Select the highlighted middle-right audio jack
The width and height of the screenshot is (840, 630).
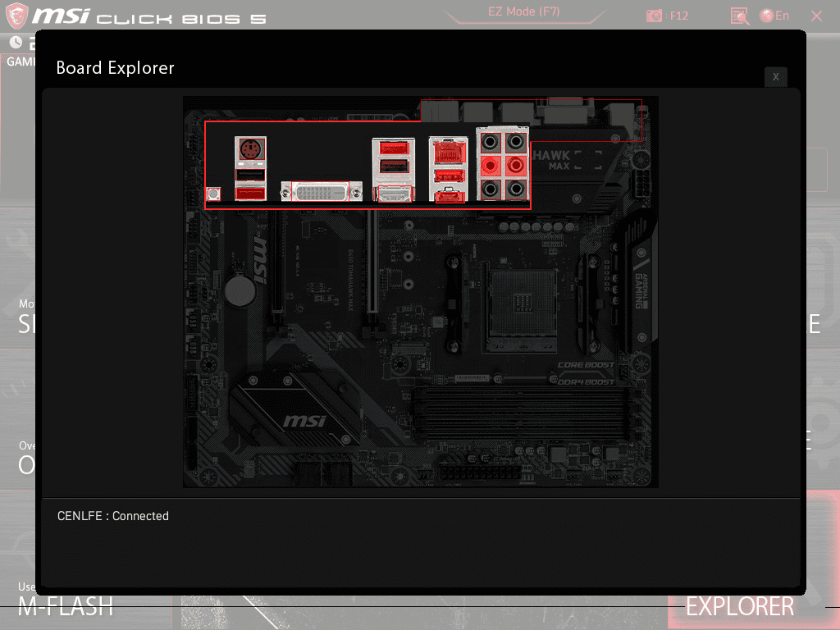pyautogui.click(x=515, y=166)
